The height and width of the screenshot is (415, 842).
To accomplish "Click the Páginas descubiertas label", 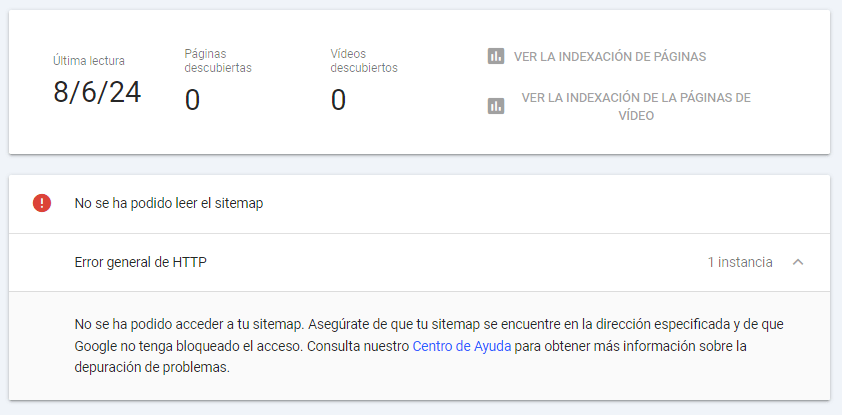I will [x=218, y=61].
